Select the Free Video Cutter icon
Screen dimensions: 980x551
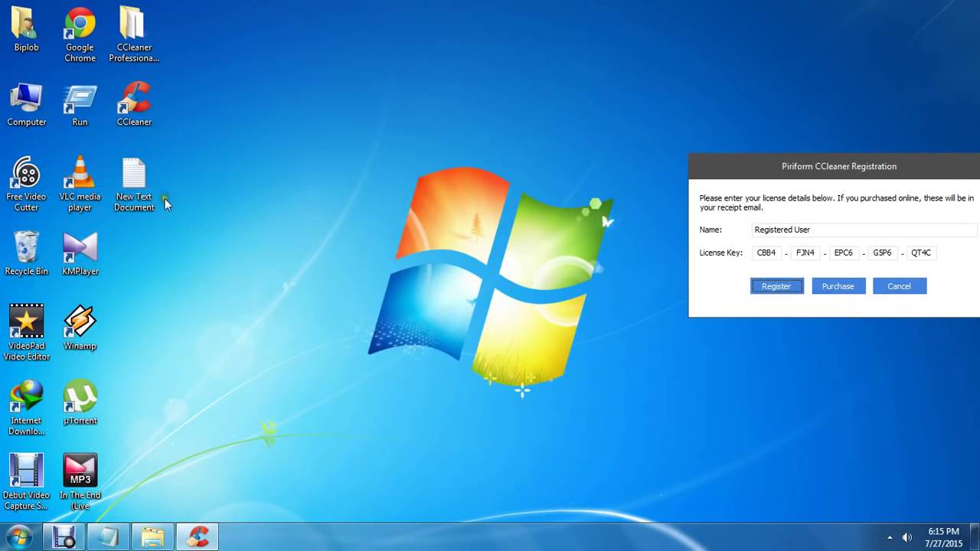tap(26, 184)
